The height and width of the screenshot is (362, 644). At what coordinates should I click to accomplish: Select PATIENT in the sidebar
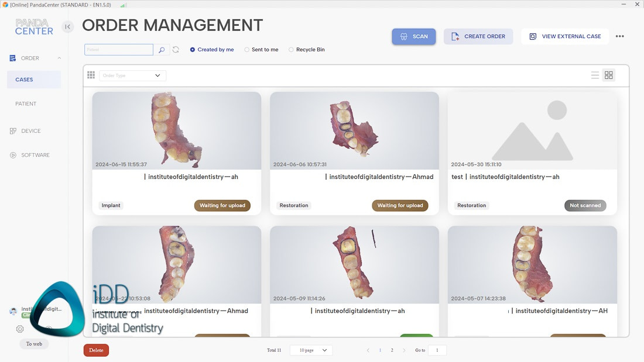click(26, 104)
